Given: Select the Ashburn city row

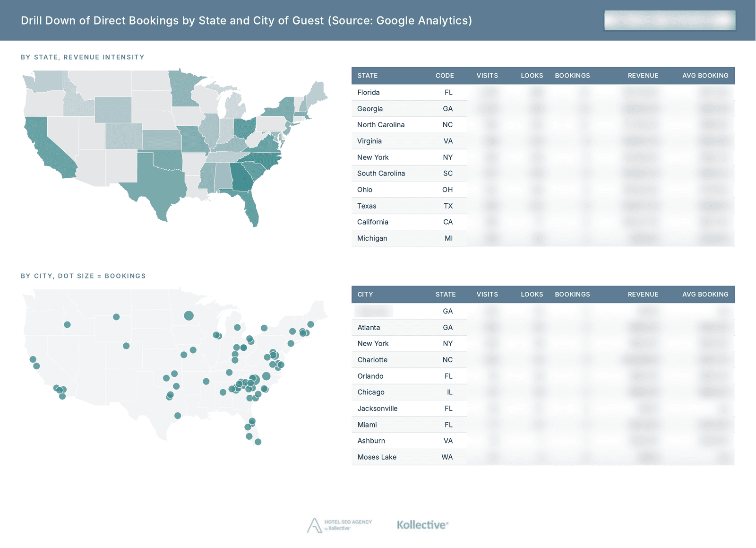Looking at the screenshot, I should [543, 441].
